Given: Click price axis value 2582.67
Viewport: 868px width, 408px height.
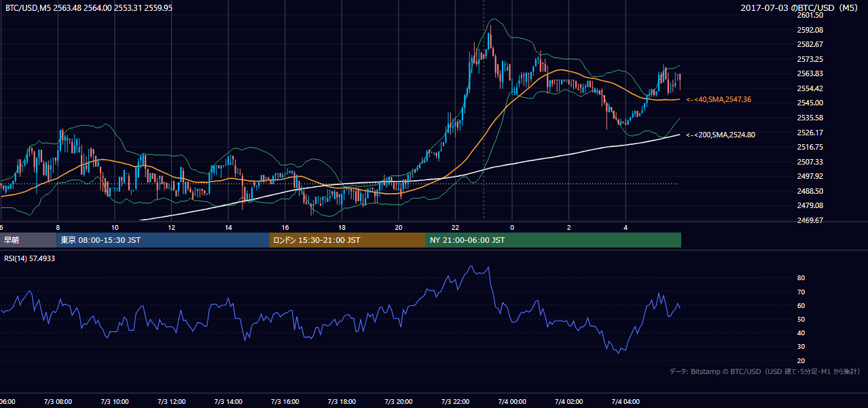Looking at the screenshot, I should tap(810, 44).
